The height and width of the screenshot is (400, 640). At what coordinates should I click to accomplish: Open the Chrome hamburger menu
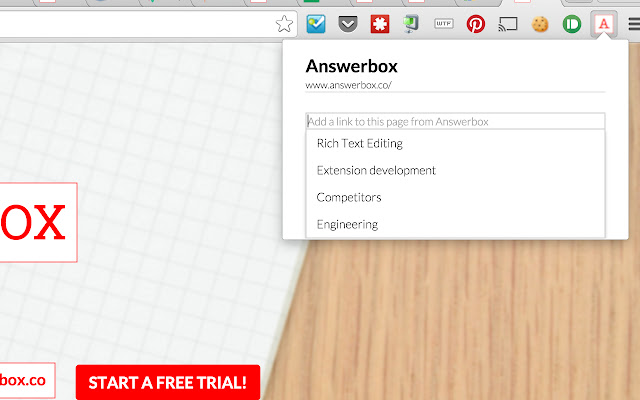coord(634,24)
